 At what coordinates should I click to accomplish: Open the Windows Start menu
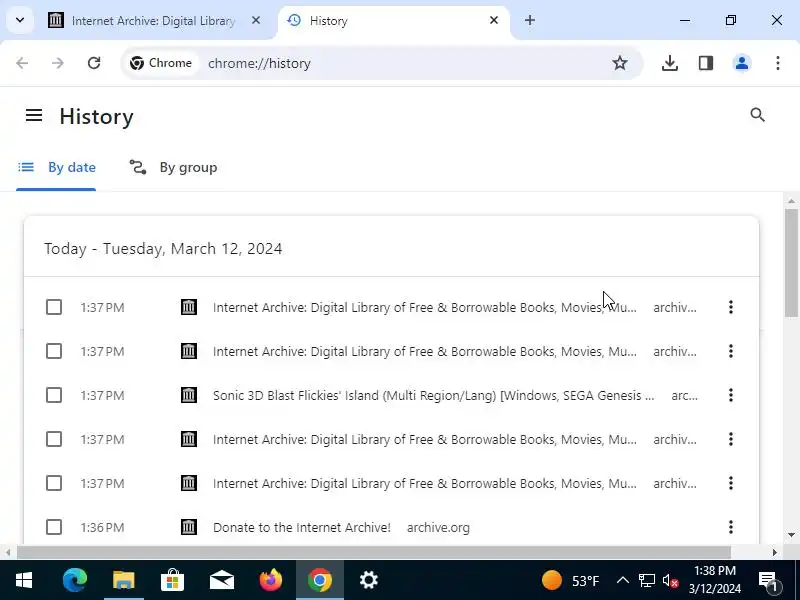23,580
